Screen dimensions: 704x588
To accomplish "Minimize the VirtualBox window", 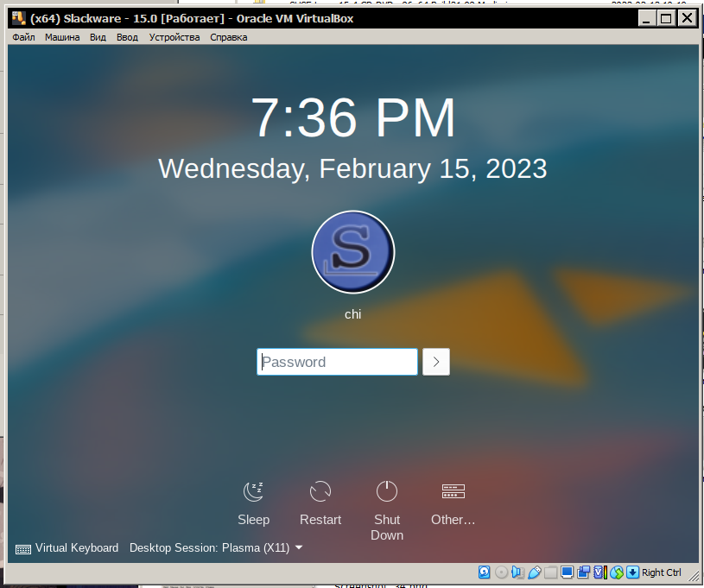I will coord(647,18).
